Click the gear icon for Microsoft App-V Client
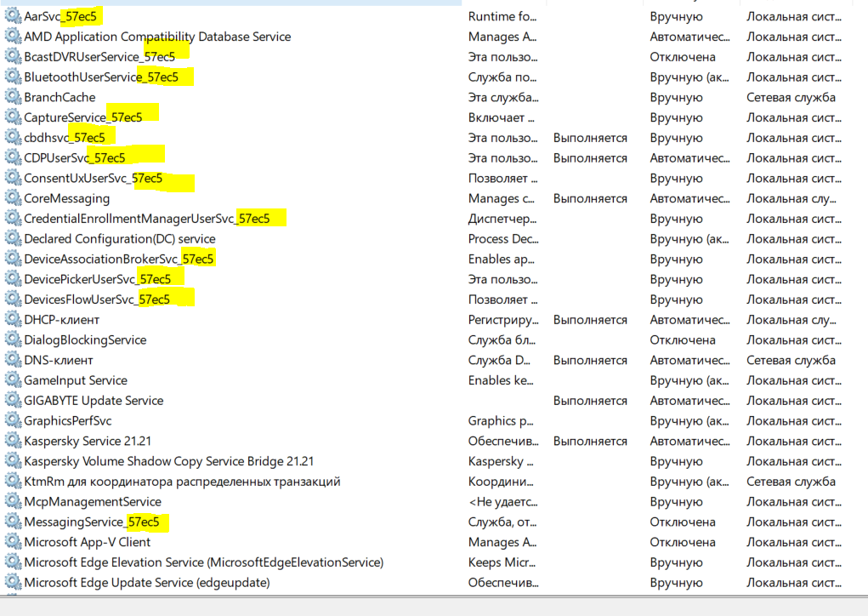 [x=14, y=542]
